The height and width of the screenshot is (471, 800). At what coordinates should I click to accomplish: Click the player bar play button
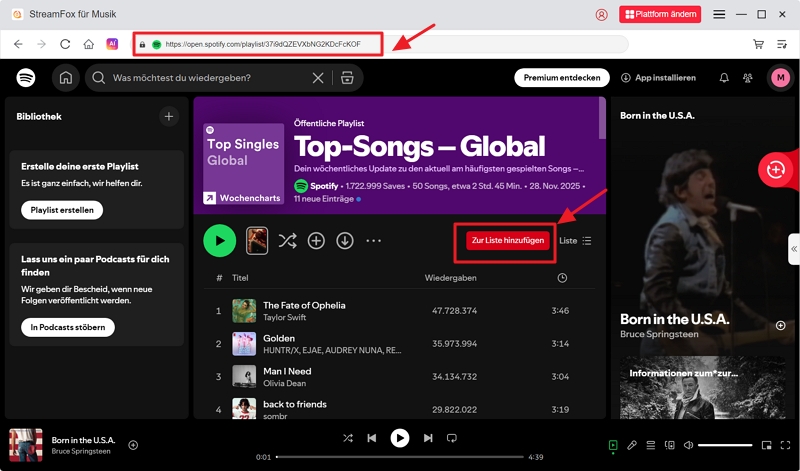[x=399, y=438]
